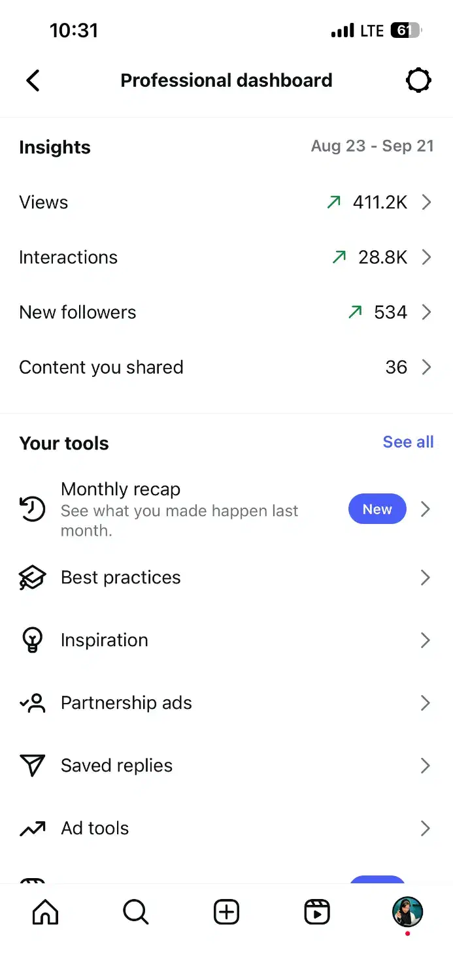This screenshot has height=980, width=453.
Task: Tap the Aug 23 - Sep 21 date range
Action: (372, 146)
